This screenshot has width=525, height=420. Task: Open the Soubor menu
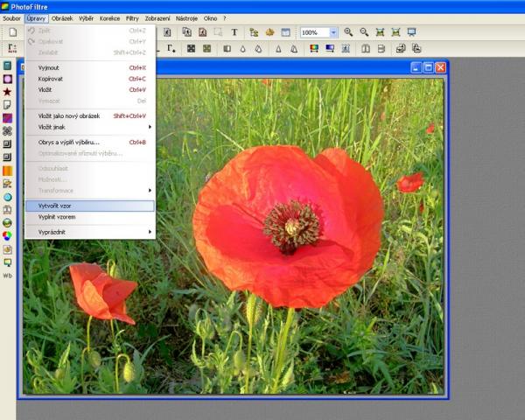(x=11, y=18)
